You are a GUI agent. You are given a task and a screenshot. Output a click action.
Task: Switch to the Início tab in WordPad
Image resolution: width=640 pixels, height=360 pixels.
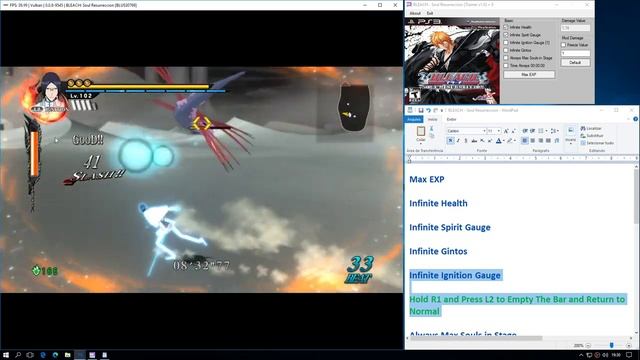tap(432, 119)
